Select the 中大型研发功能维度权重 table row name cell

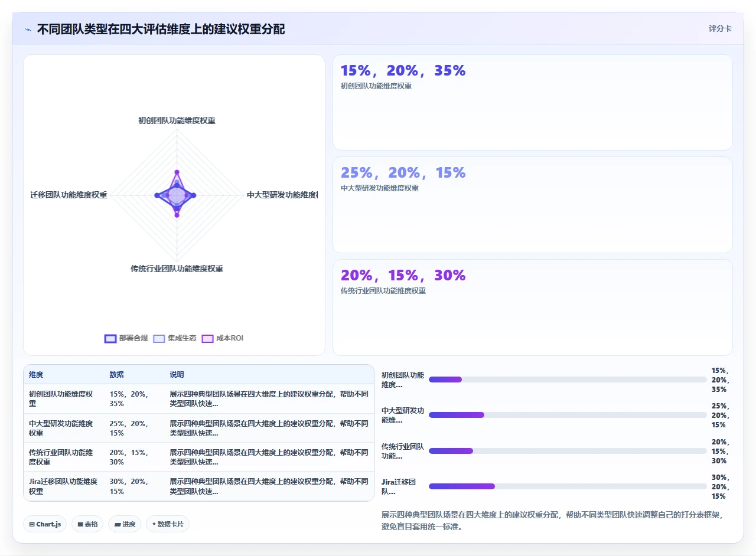(x=64, y=428)
